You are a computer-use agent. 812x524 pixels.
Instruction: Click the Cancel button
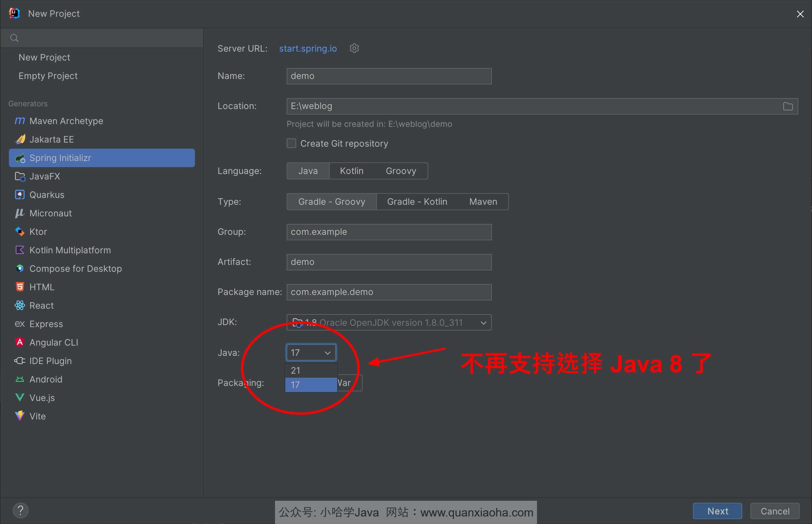coord(775,511)
